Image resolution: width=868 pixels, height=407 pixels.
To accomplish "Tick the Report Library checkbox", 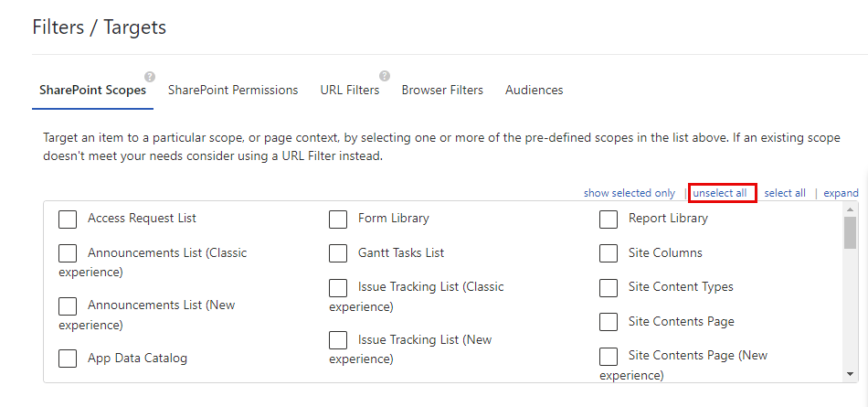I will tap(609, 220).
